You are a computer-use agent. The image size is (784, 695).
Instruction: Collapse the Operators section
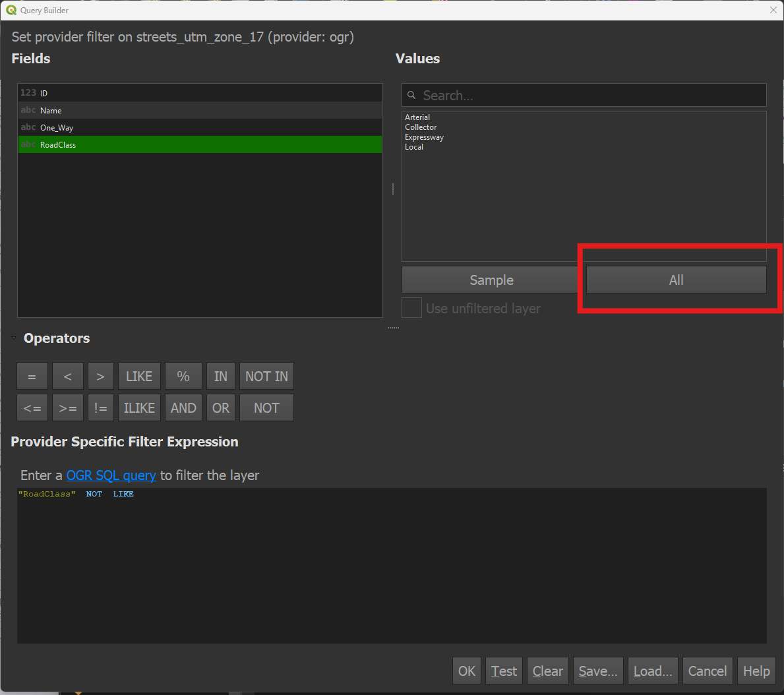point(14,338)
